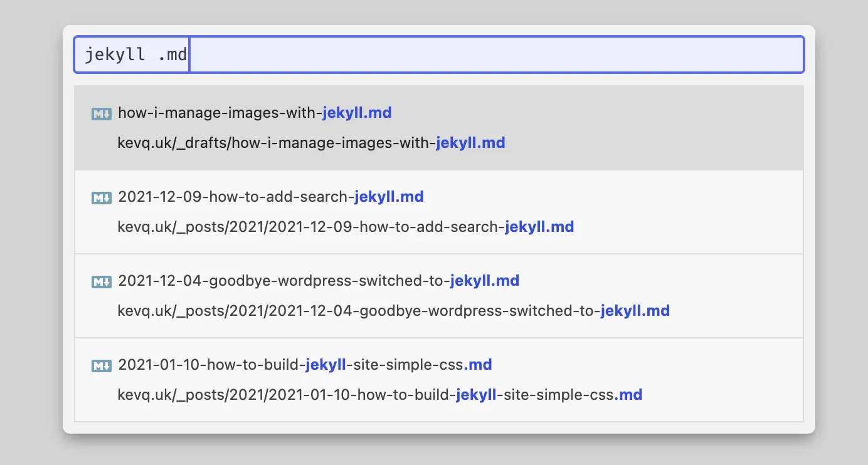Viewport: 868px width, 465px height.
Task: Click highlighted "jekyll.md" in goodbye-wordpress path
Action: click(x=635, y=311)
